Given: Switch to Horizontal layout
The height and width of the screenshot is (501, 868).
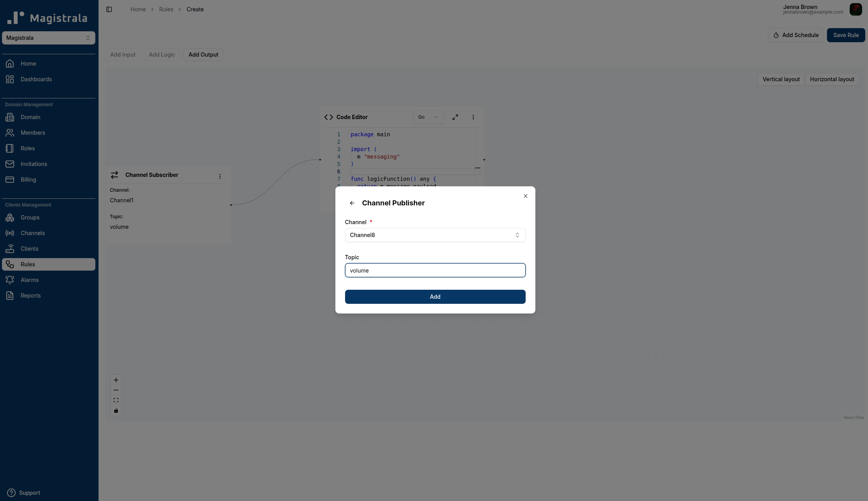Looking at the screenshot, I should (832, 79).
